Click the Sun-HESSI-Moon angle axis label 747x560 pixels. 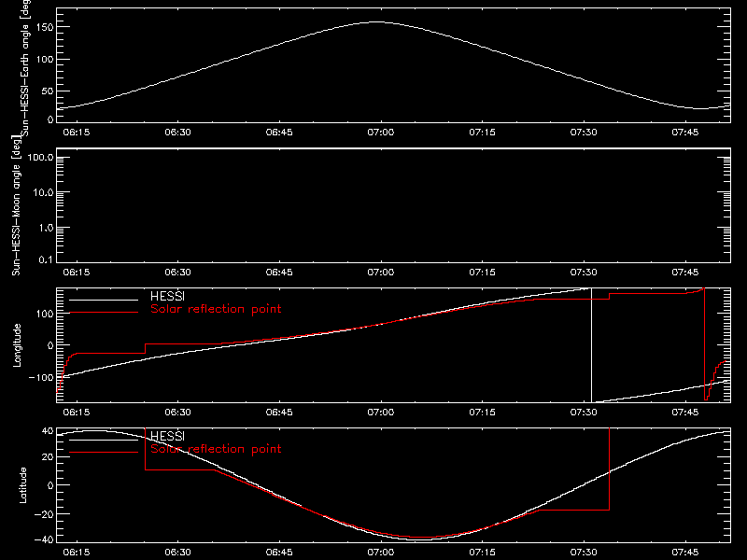[16, 205]
